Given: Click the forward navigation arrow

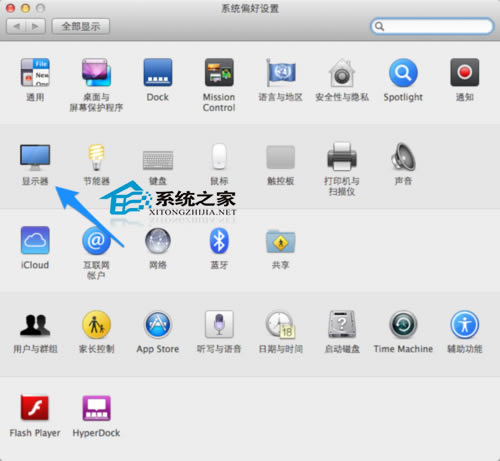Looking at the screenshot, I should click(35, 26).
